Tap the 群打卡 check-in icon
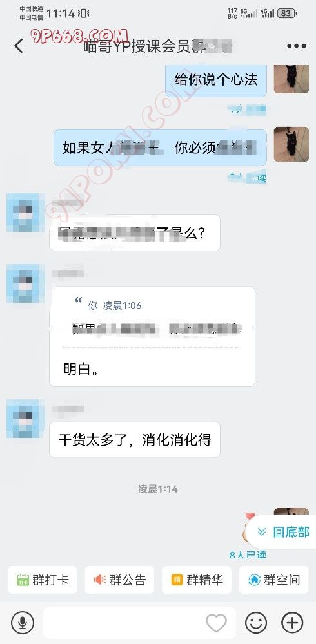316x644 pixels. [x=43, y=580]
